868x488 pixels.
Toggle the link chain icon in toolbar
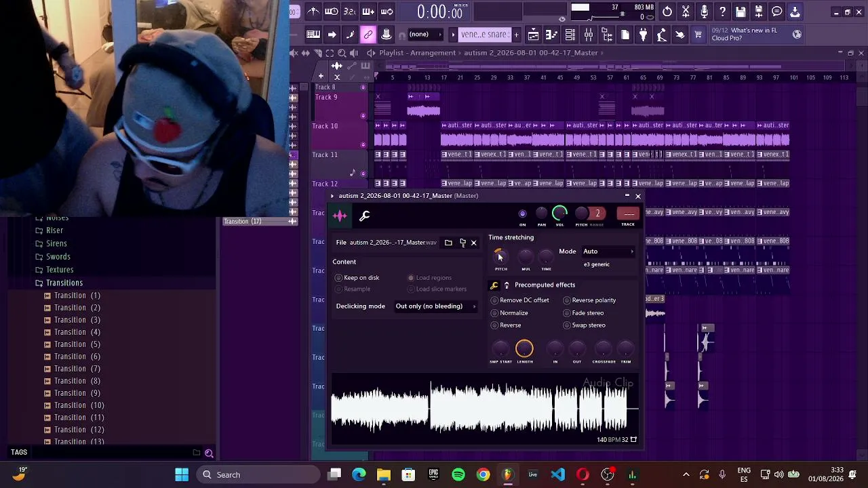368,35
